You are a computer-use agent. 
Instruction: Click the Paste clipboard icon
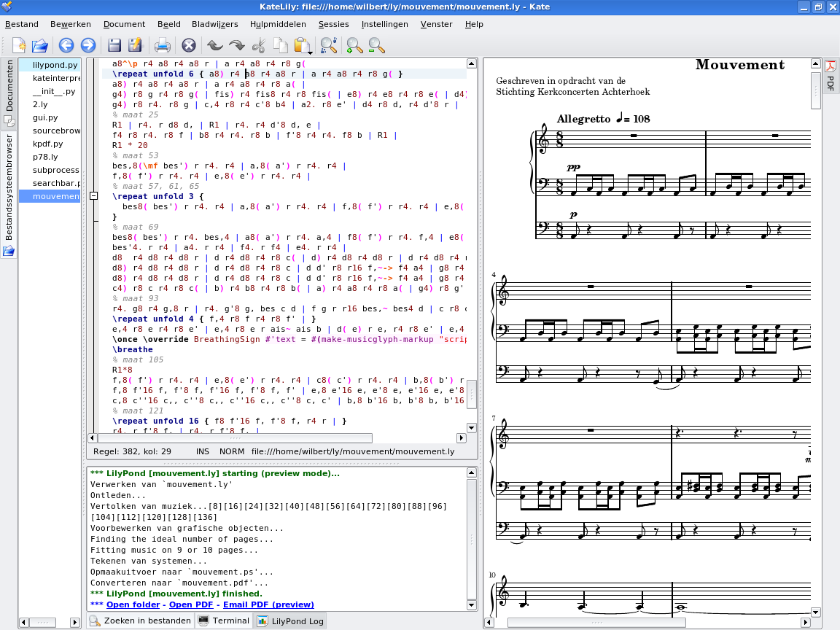click(x=302, y=45)
